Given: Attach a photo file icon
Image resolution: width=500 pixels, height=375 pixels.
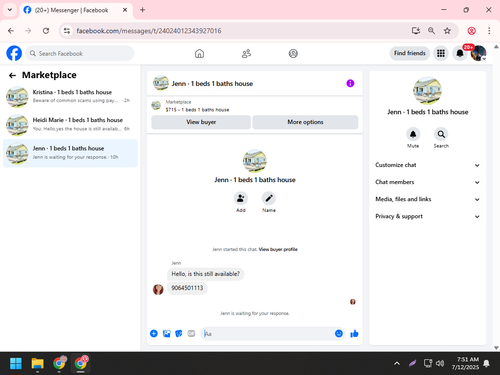Looking at the screenshot, I should pos(166,333).
